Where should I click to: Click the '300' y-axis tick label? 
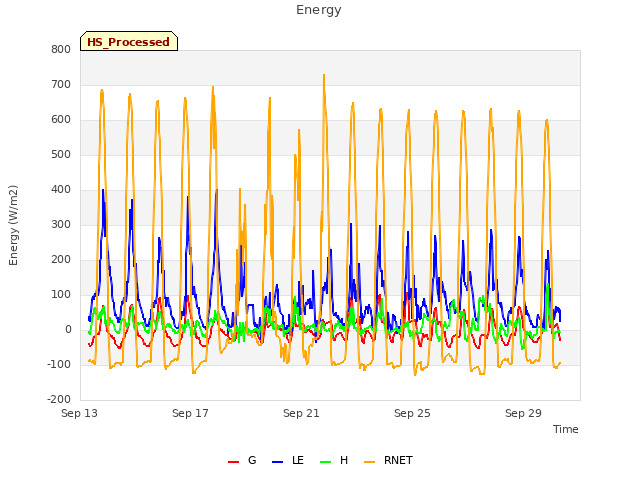(61, 224)
